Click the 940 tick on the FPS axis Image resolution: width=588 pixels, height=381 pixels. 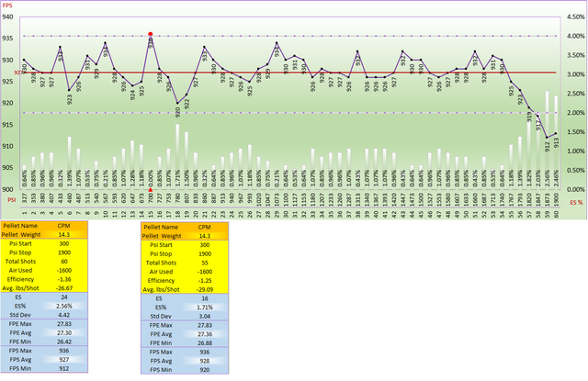point(7,17)
